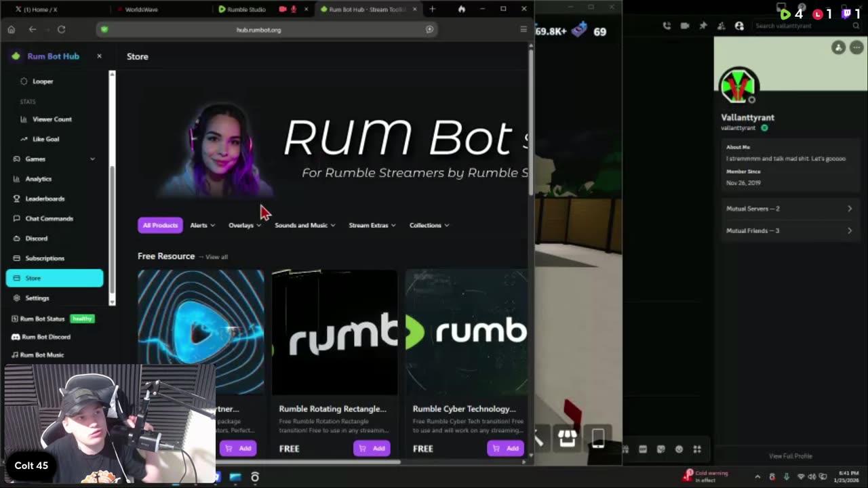The width and height of the screenshot is (868, 488).
Task: Select the All Products filter
Action: tap(160, 225)
